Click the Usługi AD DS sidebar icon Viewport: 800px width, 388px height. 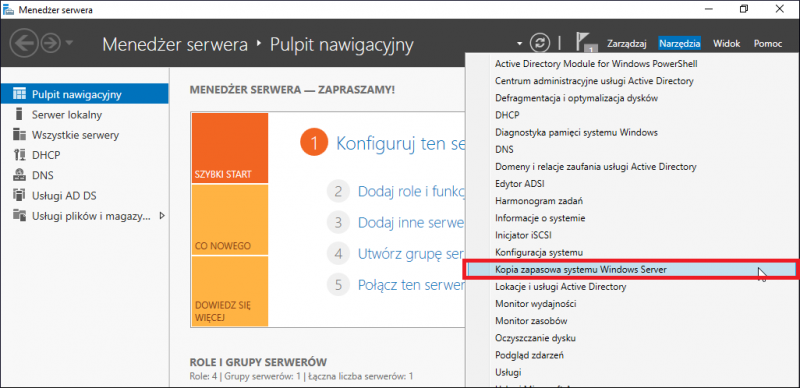(x=19, y=196)
